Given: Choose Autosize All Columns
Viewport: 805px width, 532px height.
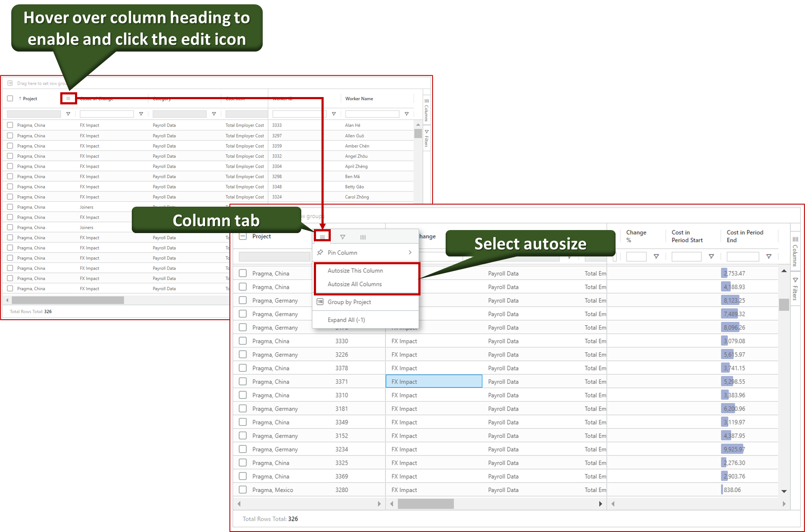Looking at the screenshot, I should [x=355, y=284].
